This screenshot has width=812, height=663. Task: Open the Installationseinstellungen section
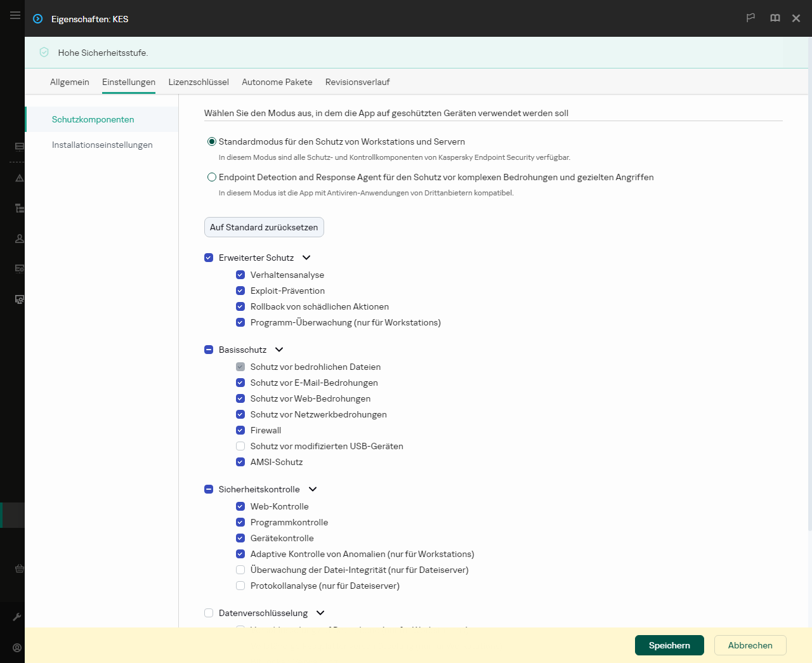[x=102, y=145]
